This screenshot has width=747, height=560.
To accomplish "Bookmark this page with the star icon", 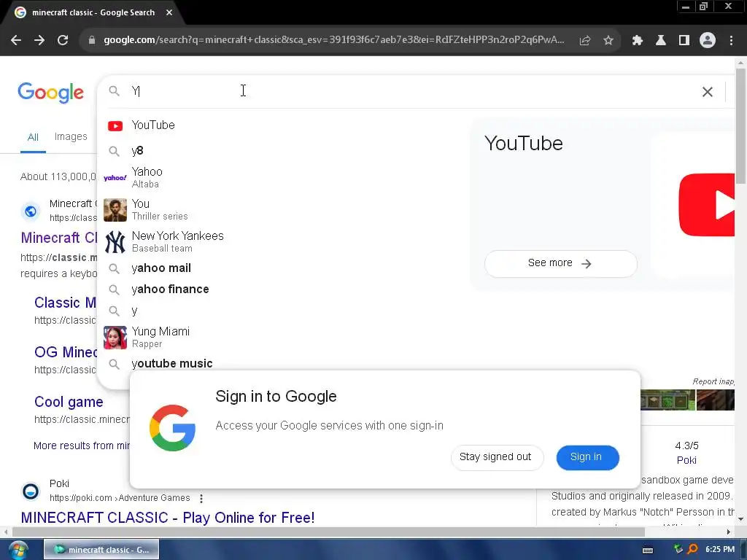I will pyautogui.click(x=608, y=41).
